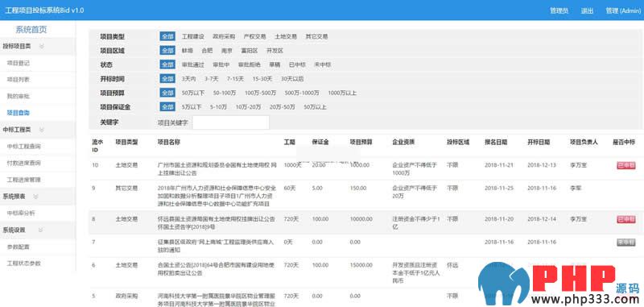Filter 状态 by 未中标
Viewport: 644px width, 307px height.
323,64
